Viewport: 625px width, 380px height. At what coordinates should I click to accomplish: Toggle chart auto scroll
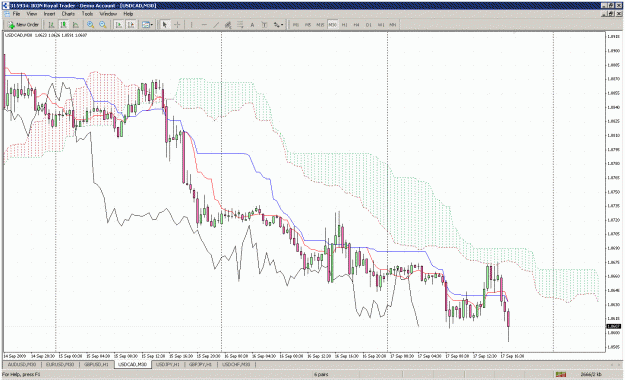(118, 25)
